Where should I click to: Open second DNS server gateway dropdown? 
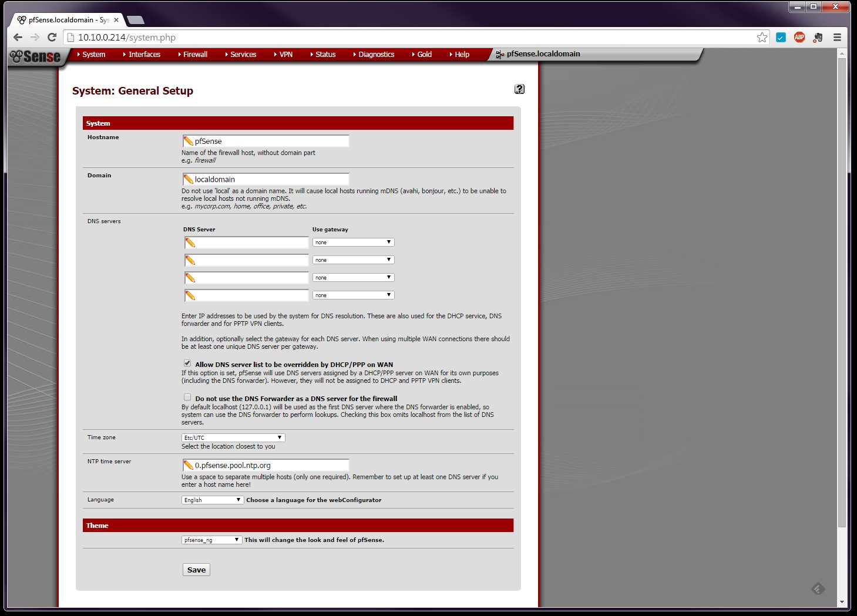click(353, 260)
